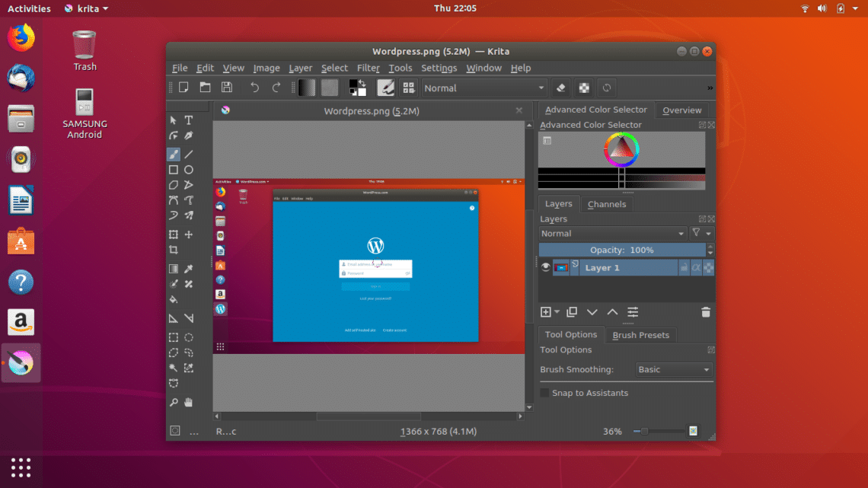This screenshot has width=868, height=488.
Task: Click the Duplicate layer icon
Action: click(x=572, y=312)
